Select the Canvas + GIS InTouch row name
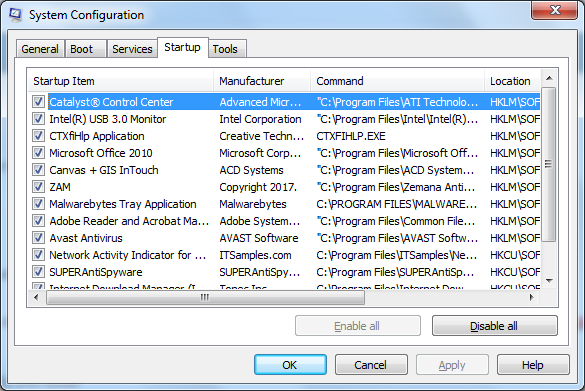 point(104,170)
